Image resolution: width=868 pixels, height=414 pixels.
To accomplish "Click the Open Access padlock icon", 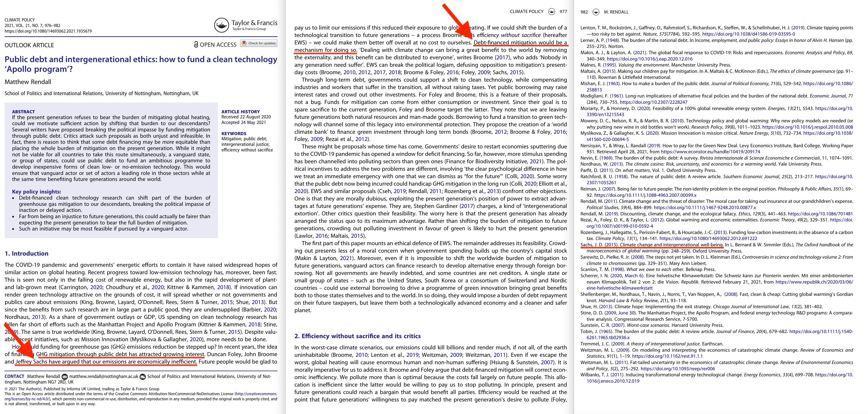I will click(196, 44).
